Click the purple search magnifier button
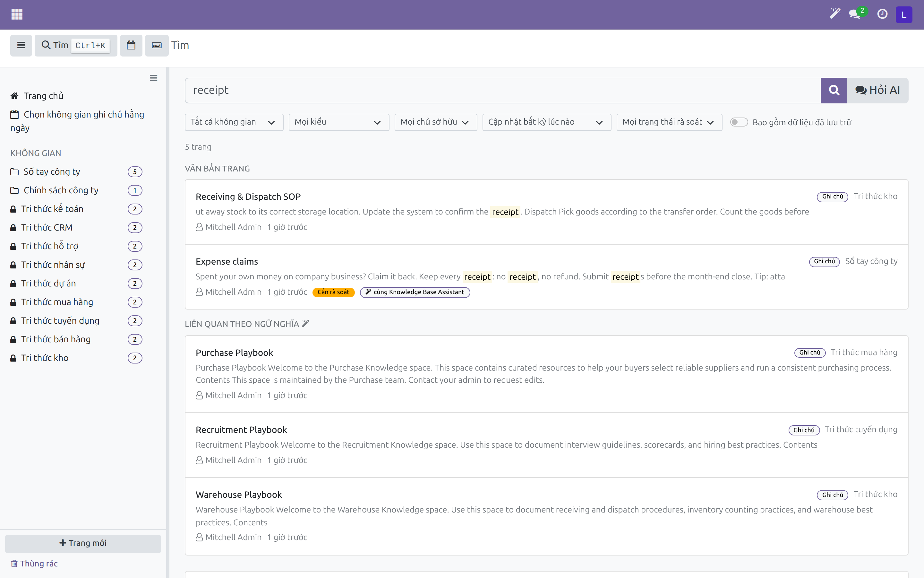 tap(834, 90)
